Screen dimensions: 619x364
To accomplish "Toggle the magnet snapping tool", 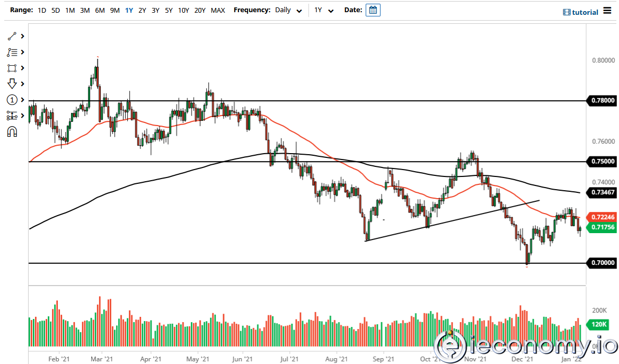I will tap(12, 131).
